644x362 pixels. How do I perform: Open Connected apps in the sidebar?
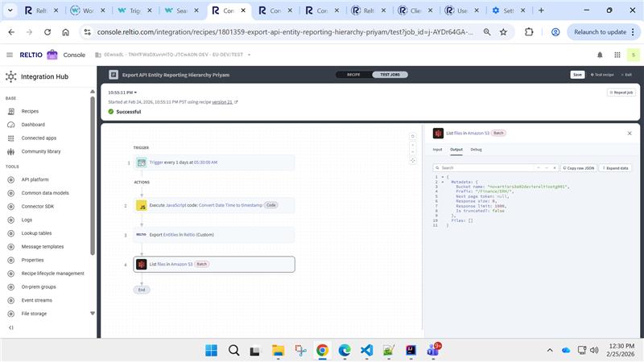(x=39, y=138)
